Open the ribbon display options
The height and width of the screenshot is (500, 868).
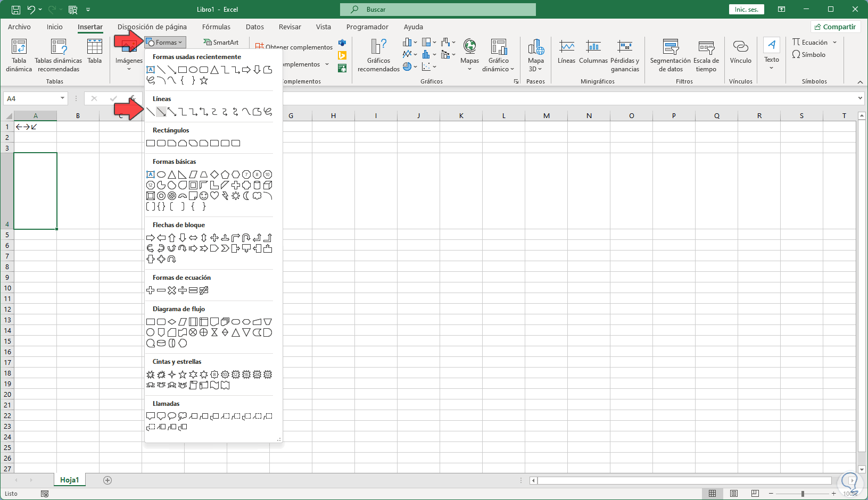781,10
